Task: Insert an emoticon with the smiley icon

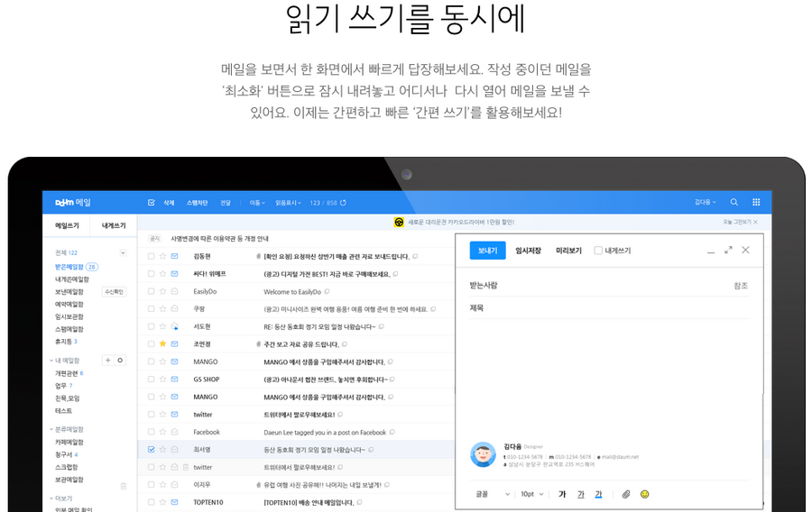Action: click(645, 494)
